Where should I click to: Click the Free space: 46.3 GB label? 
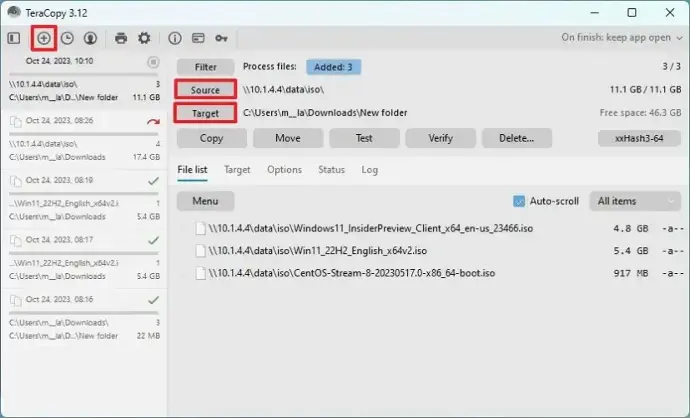[640, 113]
